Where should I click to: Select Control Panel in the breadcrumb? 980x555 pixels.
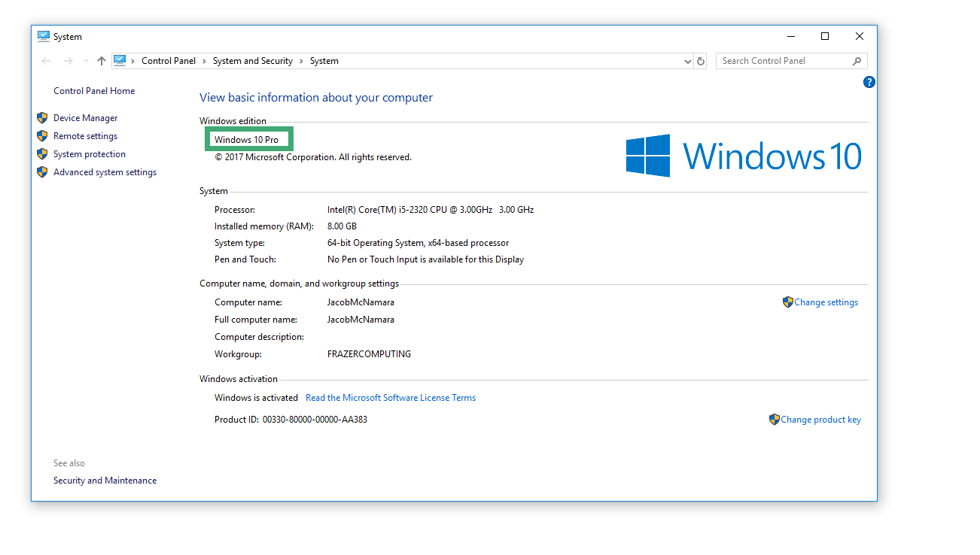click(169, 61)
